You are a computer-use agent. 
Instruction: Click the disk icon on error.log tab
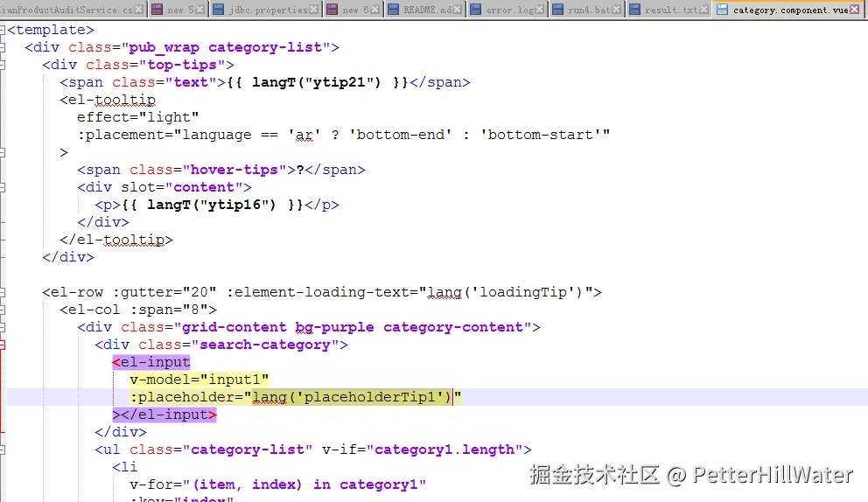475,10
